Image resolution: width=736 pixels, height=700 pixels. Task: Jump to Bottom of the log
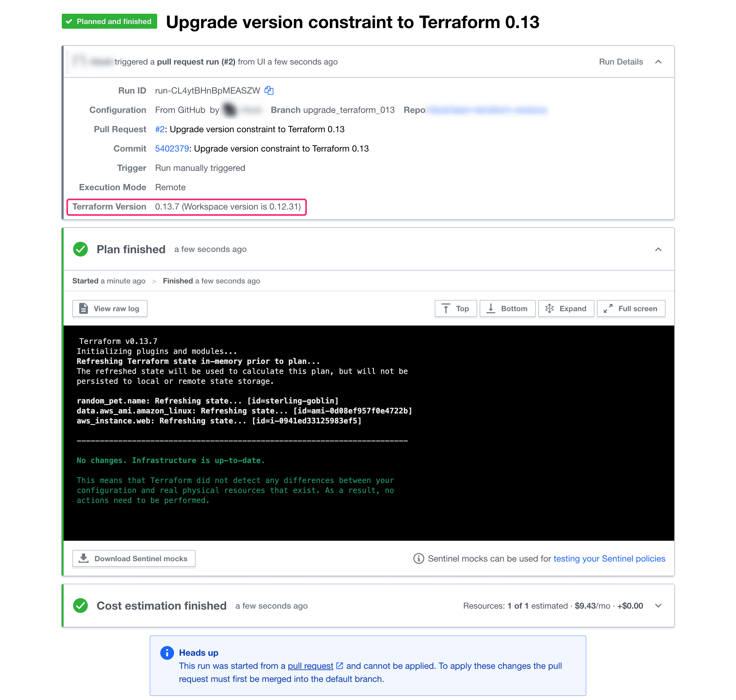pyautogui.click(x=507, y=308)
